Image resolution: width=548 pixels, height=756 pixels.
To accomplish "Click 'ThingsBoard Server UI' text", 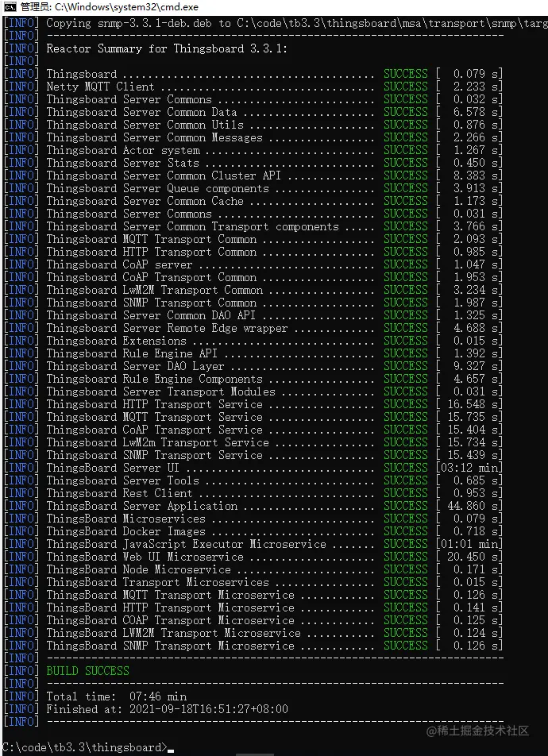I will (x=113, y=468).
